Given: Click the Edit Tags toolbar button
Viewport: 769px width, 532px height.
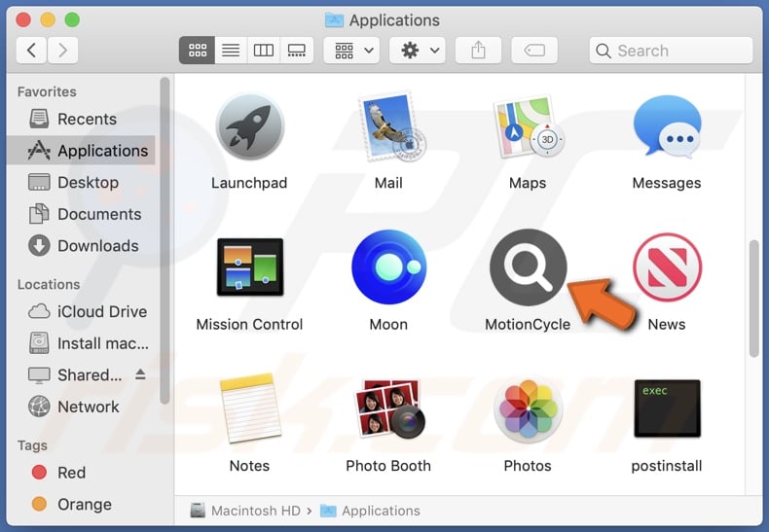Looking at the screenshot, I should coord(534,50).
